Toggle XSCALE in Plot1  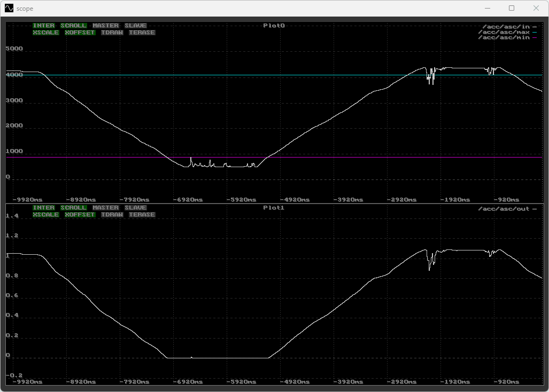point(46,215)
